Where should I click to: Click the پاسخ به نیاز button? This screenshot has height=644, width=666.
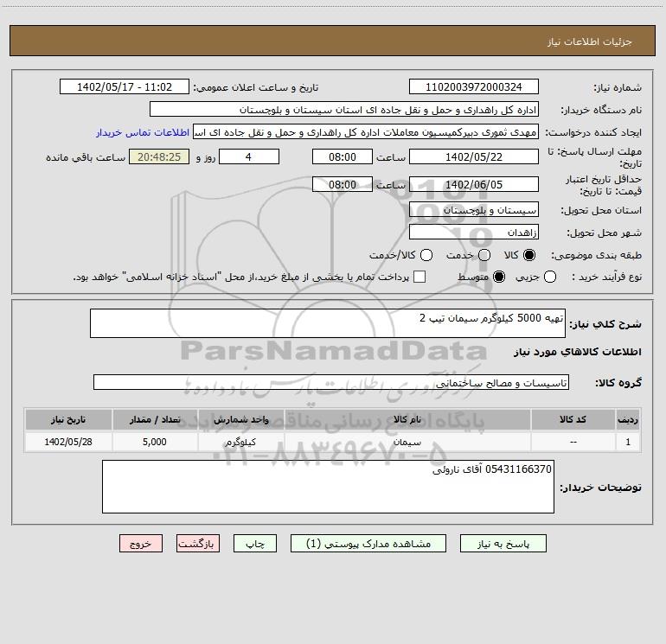pyautogui.click(x=503, y=544)
